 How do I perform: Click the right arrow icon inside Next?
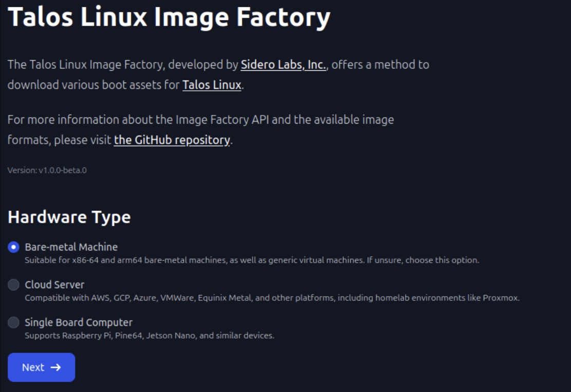coord(56,367)
